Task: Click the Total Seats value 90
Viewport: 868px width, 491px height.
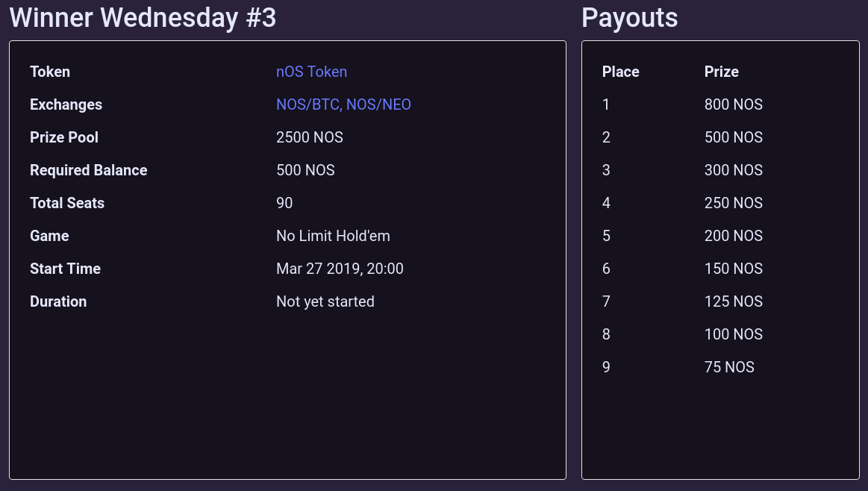Action: coord(284,203)
